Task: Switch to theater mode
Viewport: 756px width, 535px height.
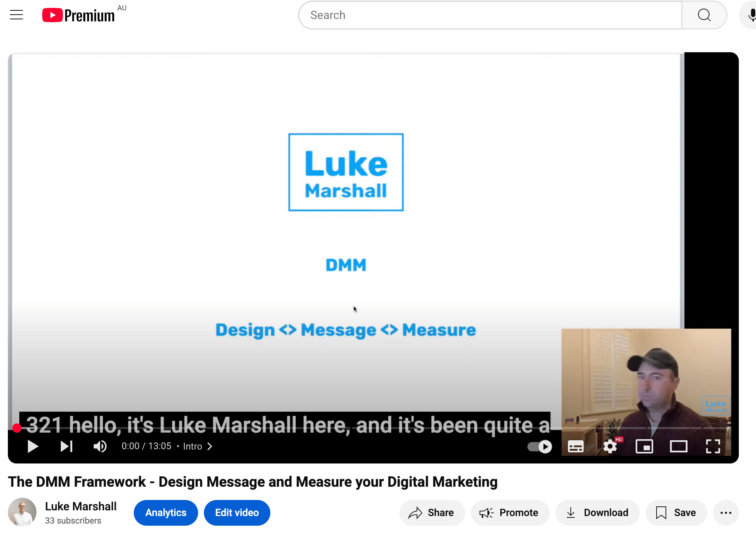Action: [x=678, y=446]
